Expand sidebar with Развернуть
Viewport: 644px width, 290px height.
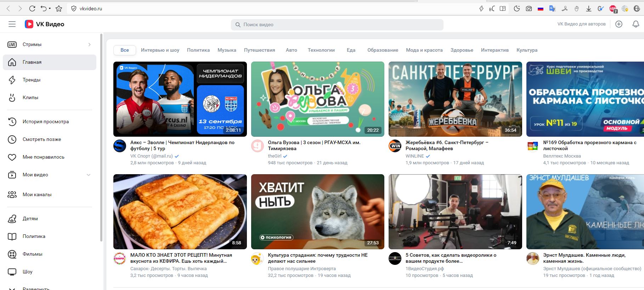(x=36, y=288)
